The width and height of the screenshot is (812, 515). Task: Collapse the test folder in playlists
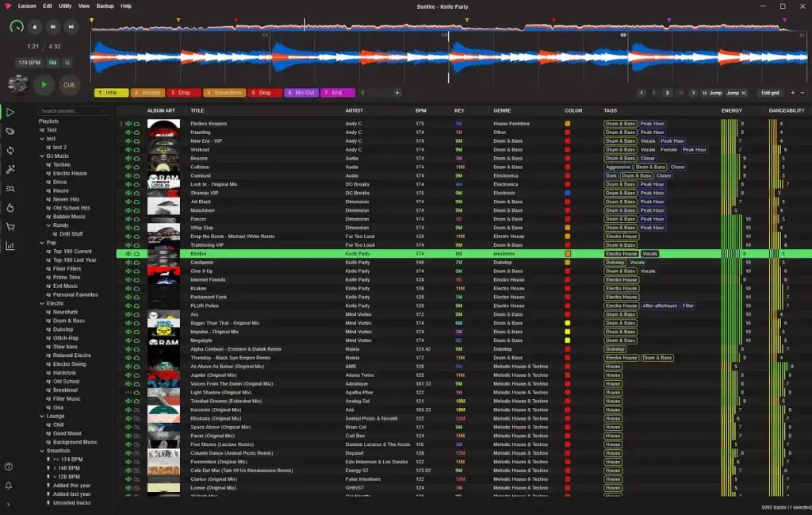tap(42, 139)
